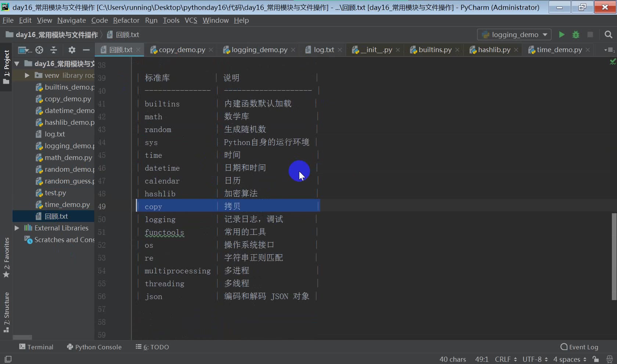Screen dimensions: 617x364
Task: Collapse all in Project tree icon
Action: 54,50
